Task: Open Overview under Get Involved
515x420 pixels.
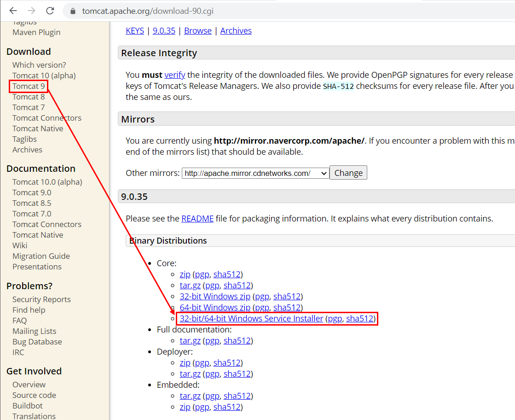Action: (x=29, y=385)
